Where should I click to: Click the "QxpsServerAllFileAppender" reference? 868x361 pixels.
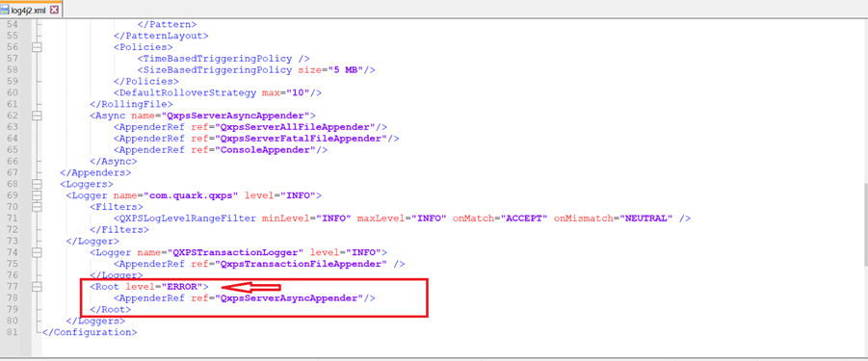(295, 127)
